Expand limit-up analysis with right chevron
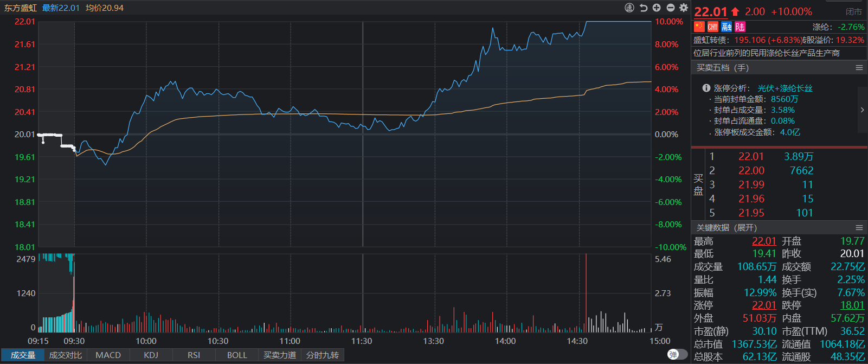The height and width of the screenshot is (364, 868). [x=862, y=110]
